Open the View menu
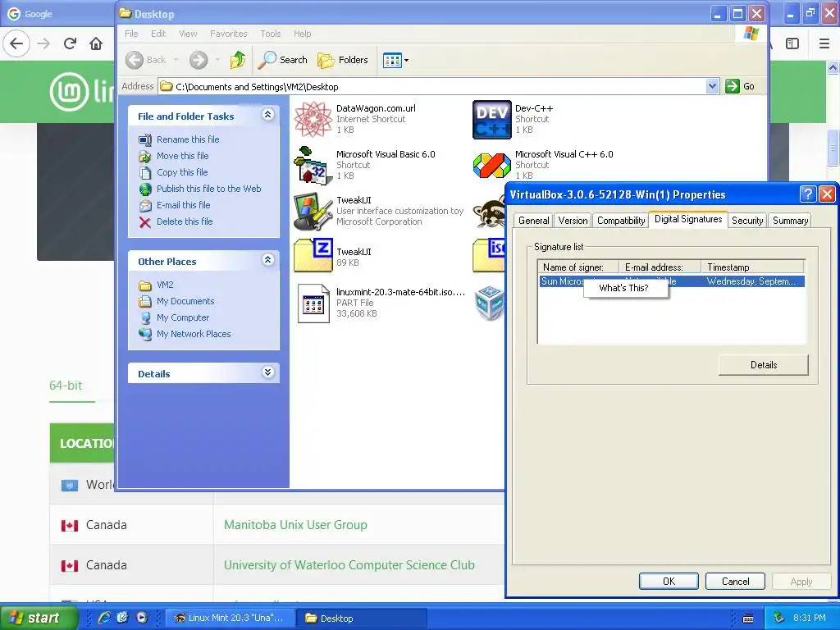Image resolution: width=840 pixels, height=630 pixels. (x=188, y=34)
